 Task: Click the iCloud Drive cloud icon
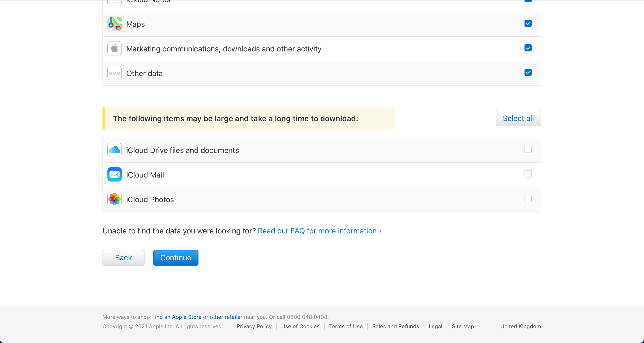tap(115, 150)
